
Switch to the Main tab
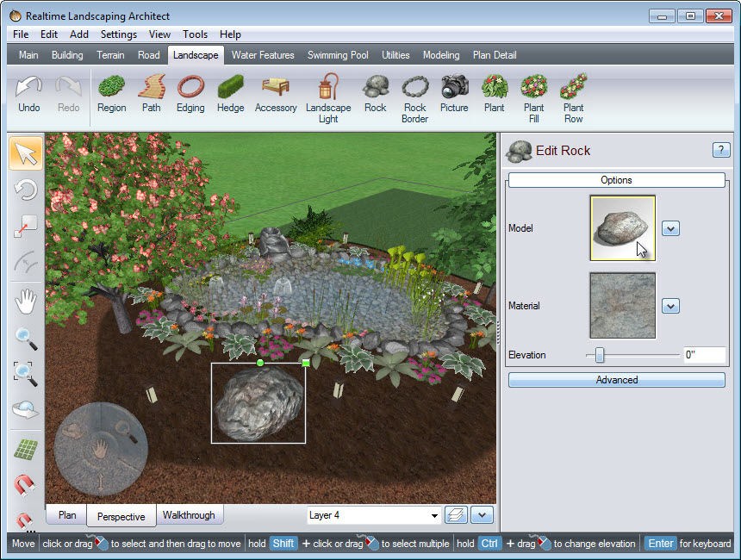[28, 55]
